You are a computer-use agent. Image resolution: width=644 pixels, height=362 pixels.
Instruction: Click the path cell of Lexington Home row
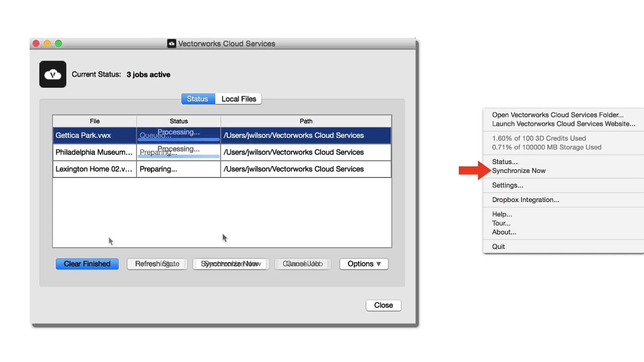click(x=306, y=169)
